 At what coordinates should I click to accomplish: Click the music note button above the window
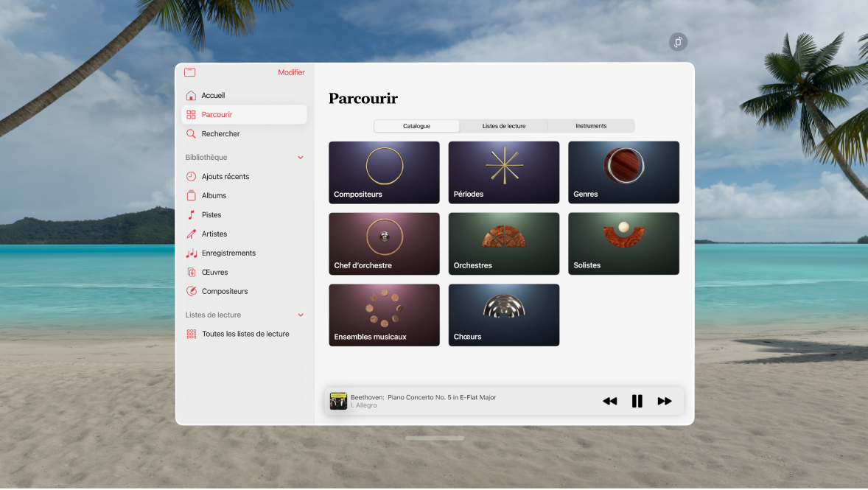point(677,42)
